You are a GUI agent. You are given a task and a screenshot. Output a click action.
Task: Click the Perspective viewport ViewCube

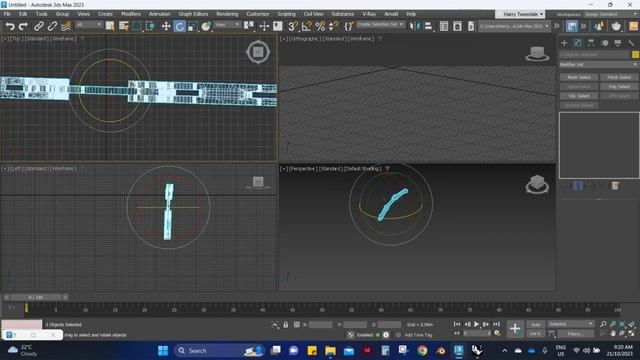(537, 184)
